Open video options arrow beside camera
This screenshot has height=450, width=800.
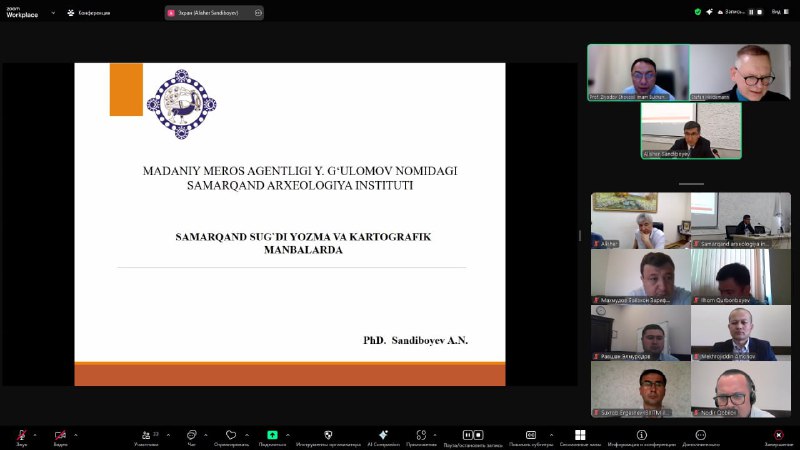(x=76, y=435)
